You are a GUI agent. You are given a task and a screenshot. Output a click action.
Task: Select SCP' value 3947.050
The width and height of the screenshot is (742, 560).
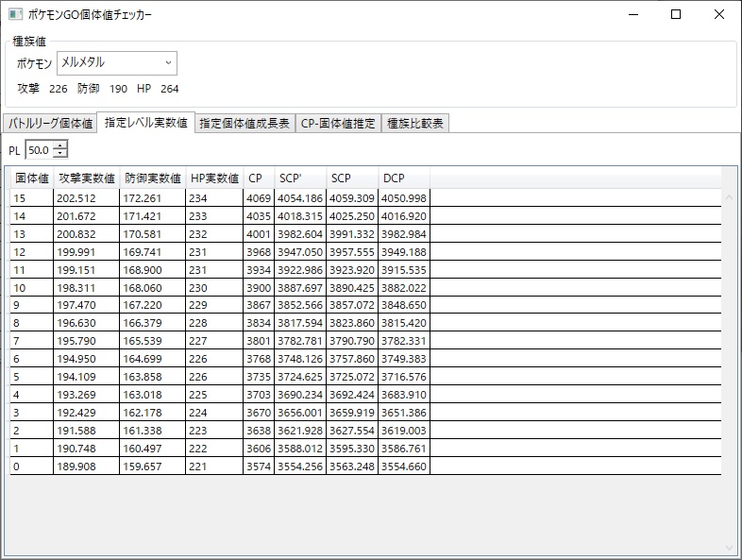300,252
